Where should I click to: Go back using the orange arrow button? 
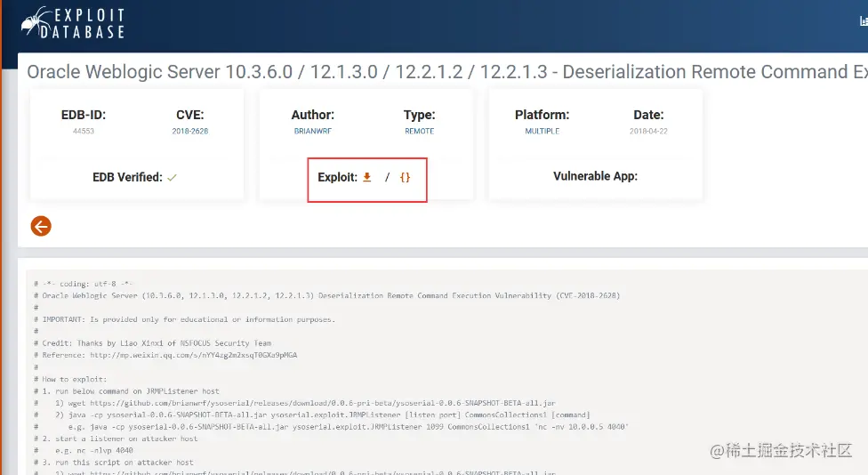[41, 226]
